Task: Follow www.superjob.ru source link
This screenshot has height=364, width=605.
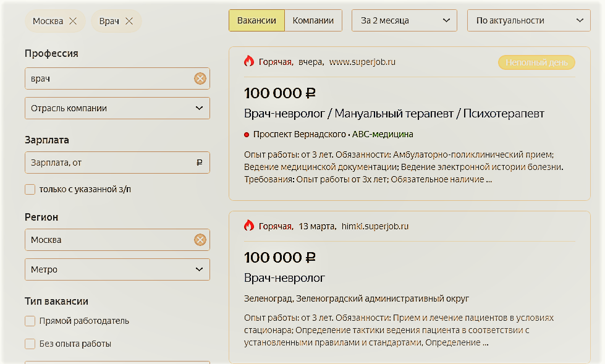Action: point(362,62)
